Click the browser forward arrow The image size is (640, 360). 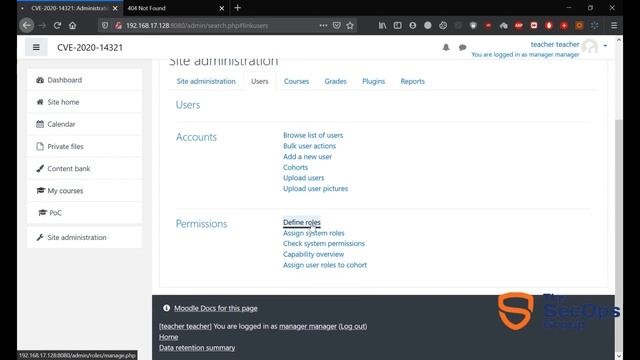click(x=42, y=25)
